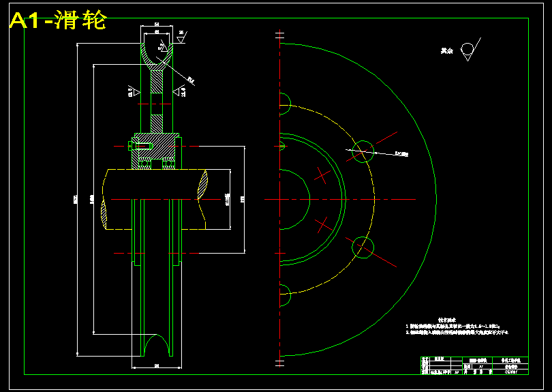The image size is (552, 392).
Task: Select the roughness triangle left of the web
Action: (134, 92)
